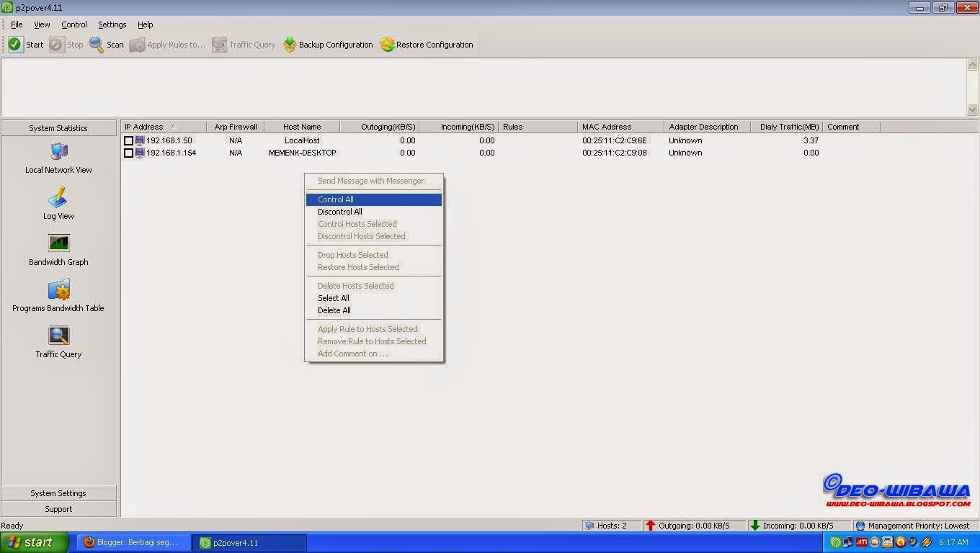The image size is (980, 553).
Task: Tick the checkbox for host 192.168.1.50
Action: [128, 141]
